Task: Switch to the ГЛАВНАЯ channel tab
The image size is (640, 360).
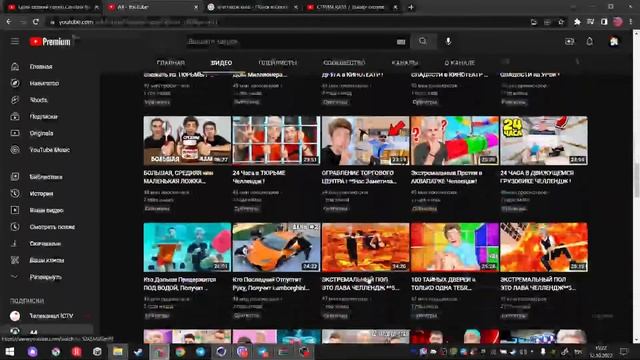Action: (x=171, y=63)
